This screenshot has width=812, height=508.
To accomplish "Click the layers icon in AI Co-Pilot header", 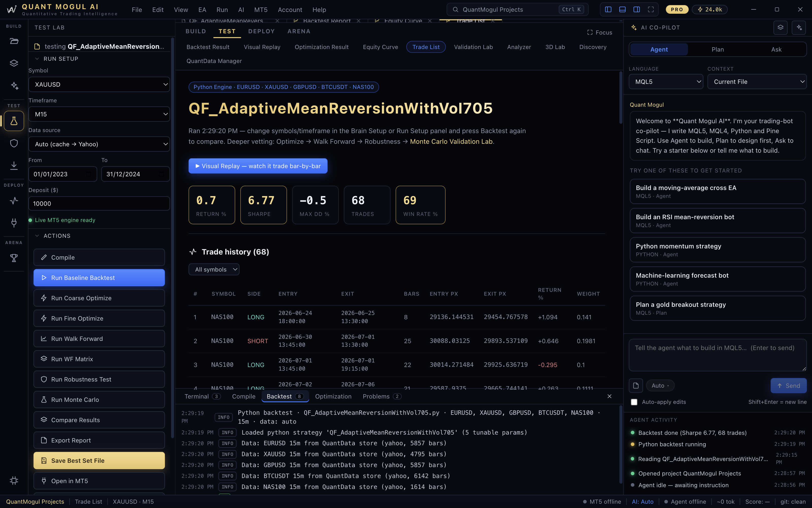I will [x=781, y=27].
